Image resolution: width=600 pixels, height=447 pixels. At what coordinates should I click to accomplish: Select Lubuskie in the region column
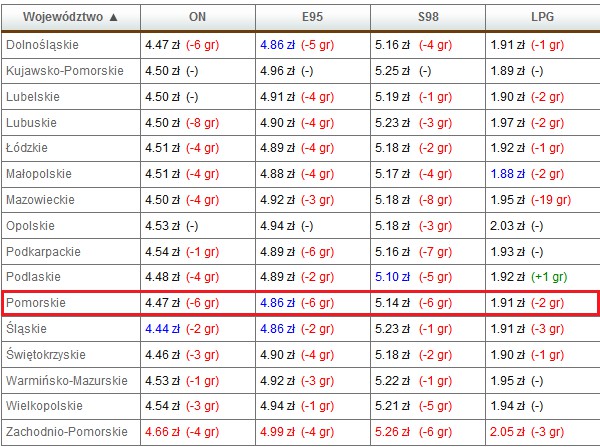pos(31,122)
